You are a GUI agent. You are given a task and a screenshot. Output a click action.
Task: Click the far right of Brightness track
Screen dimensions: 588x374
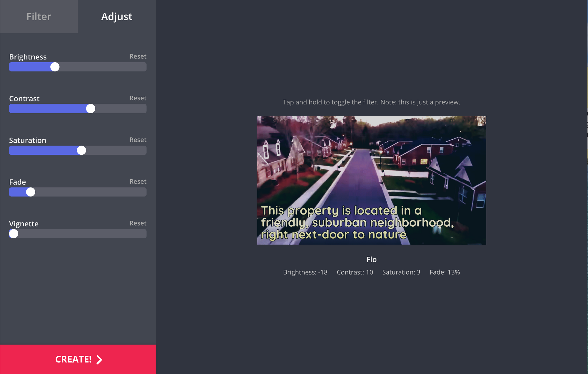143,67
